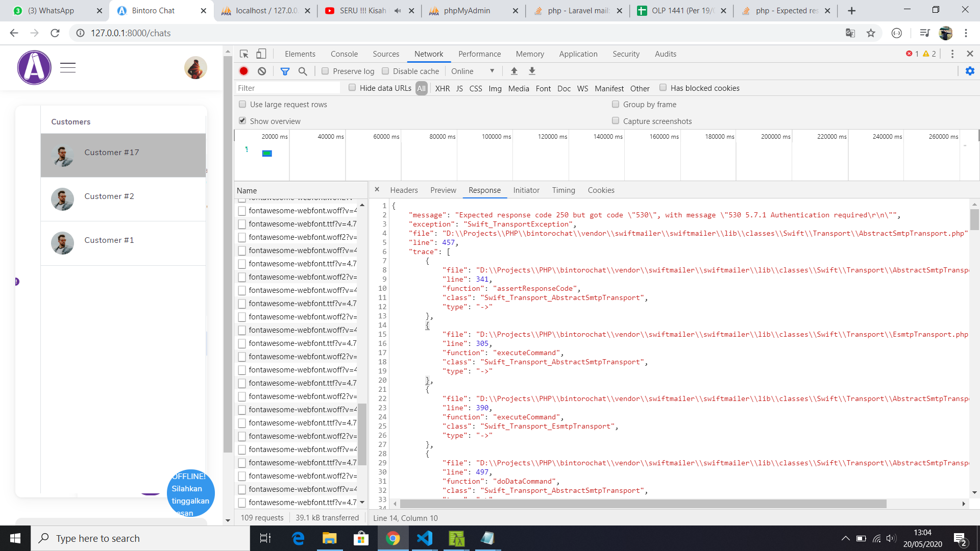Screen dimensions: 980x551
Task: Click the element inspector picker icon
Action: [x=244, y=54]
